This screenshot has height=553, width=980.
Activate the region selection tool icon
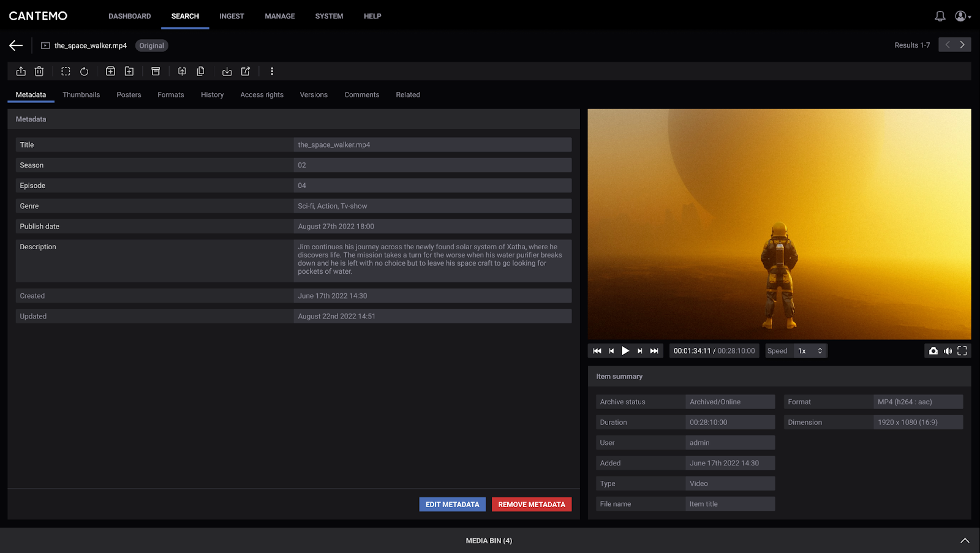pyautogui.click(x=65, y=71)
